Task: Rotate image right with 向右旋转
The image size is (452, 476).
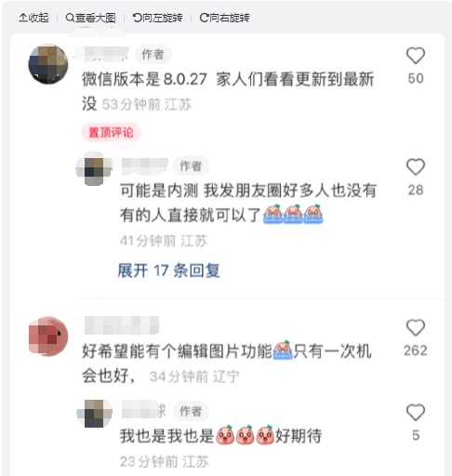Action: pos(224,18)
